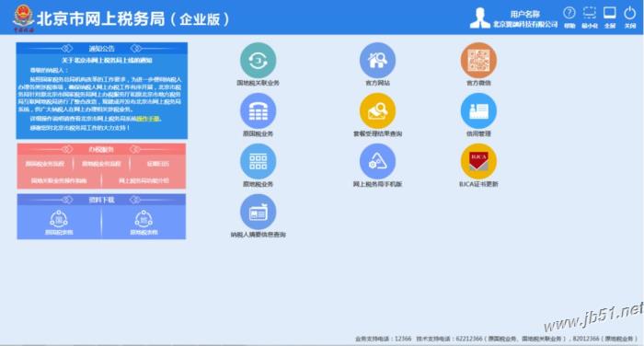Click the 全屏 fullscreen icon
644x346 pixels.
click(x=609, y=13)
